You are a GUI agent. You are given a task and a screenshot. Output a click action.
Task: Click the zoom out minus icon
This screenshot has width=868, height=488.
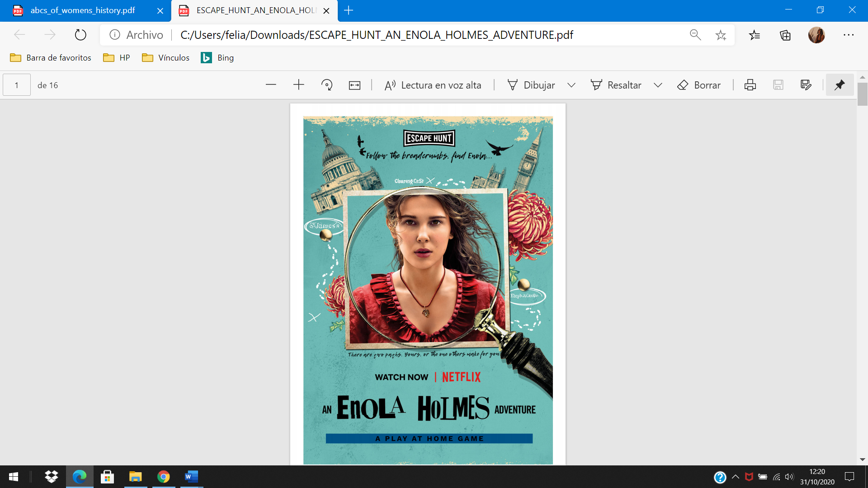point(271,85)
